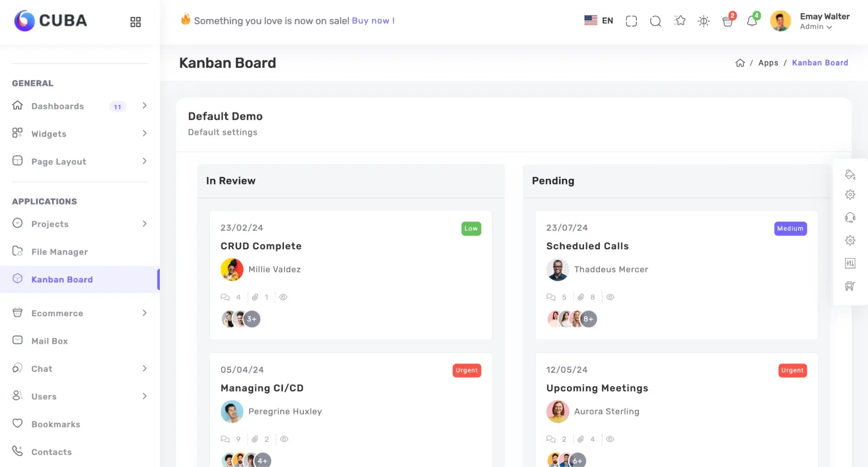Click Thaddeus Mercer's avatar
The height and width of the screenshot is (467, 868).
[558, 269]
